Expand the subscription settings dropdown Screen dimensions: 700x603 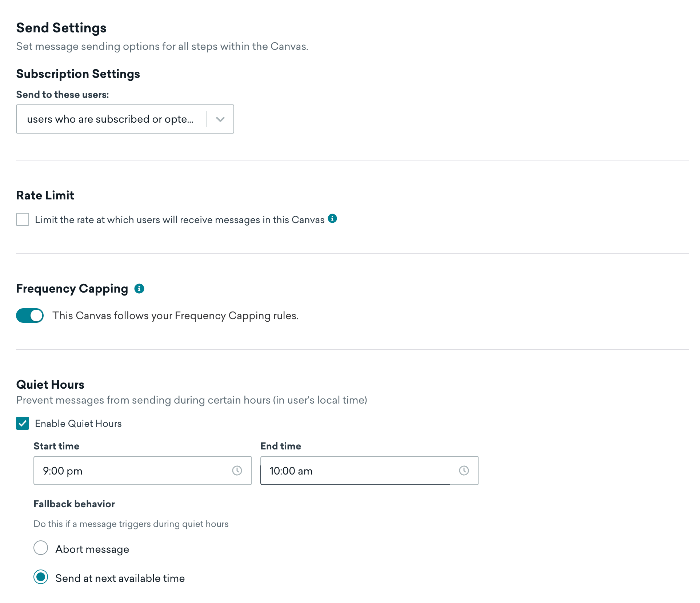click(220, 119)
